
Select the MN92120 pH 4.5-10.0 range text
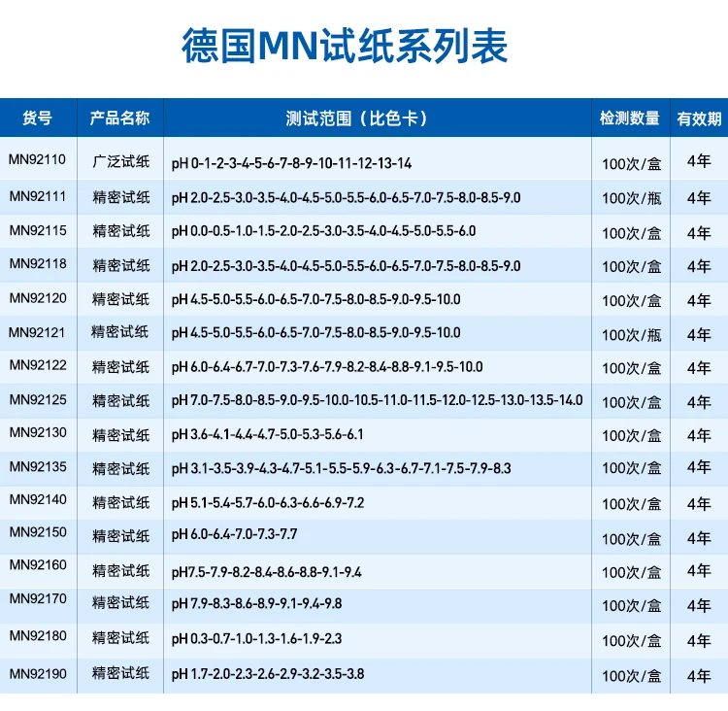(315, 299)
